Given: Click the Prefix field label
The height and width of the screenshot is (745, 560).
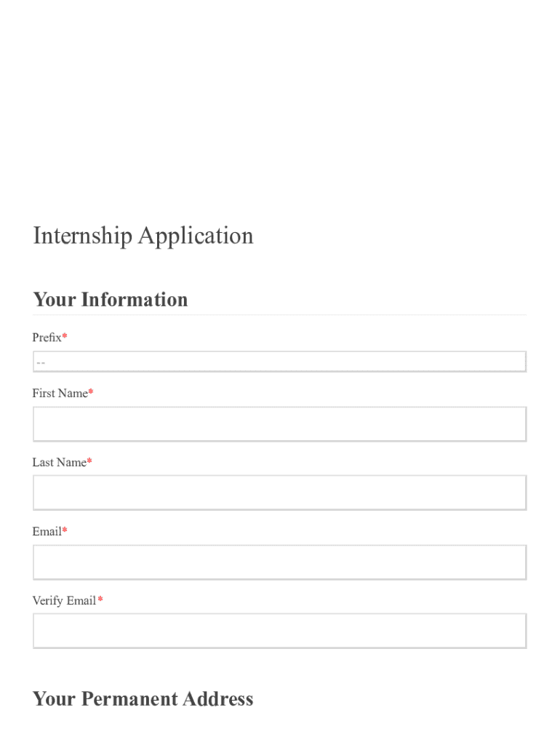Looking at the screenshot, I should coord(47,338).
